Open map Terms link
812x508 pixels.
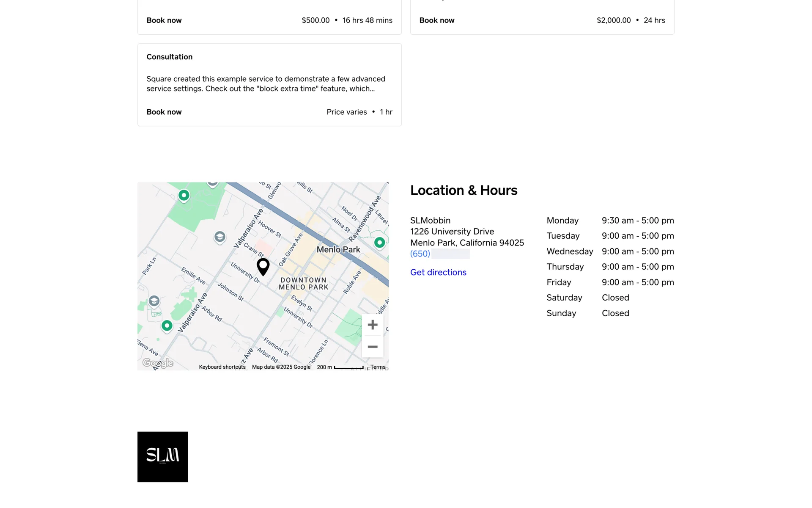378,367
